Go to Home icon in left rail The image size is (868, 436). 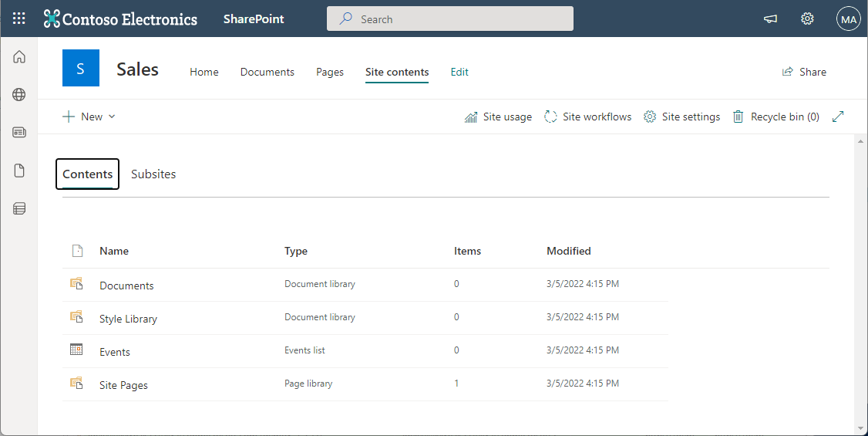[x=19, y=57]
